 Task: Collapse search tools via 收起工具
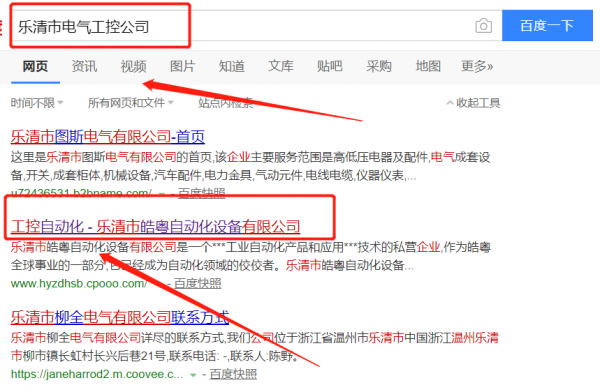[473, 103]
